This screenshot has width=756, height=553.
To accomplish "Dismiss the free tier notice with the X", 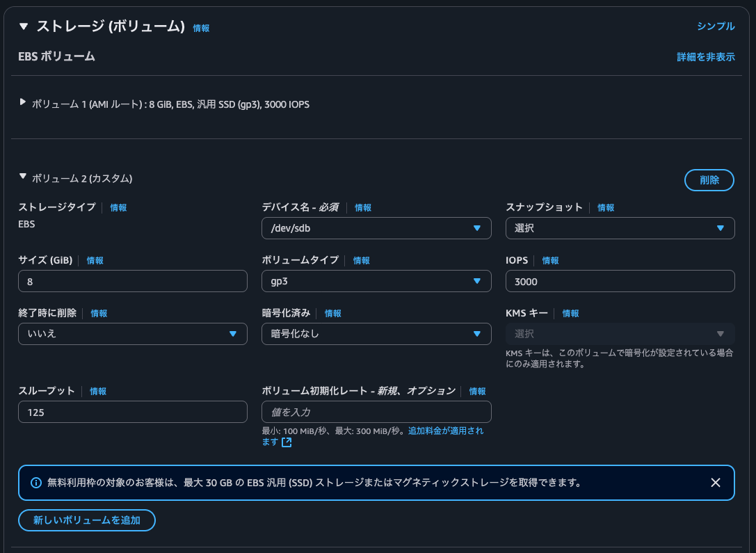I will pos(715,482).
